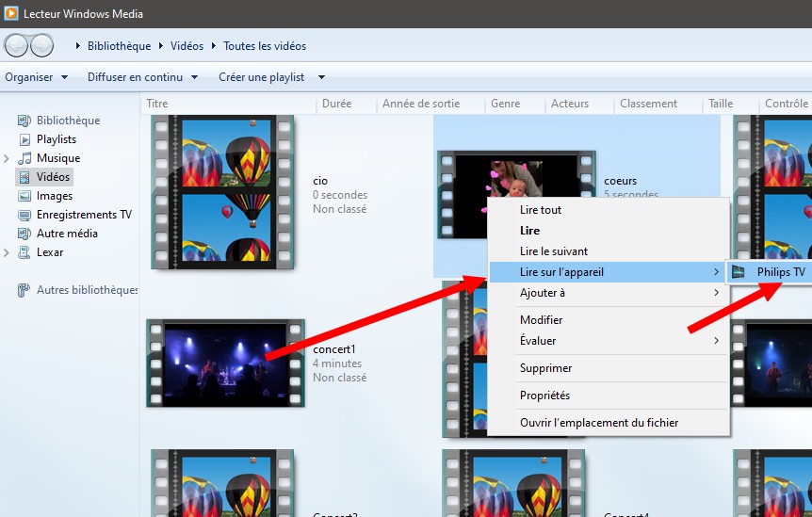Choose Modifier in the context menu

[x=609, y=320]
